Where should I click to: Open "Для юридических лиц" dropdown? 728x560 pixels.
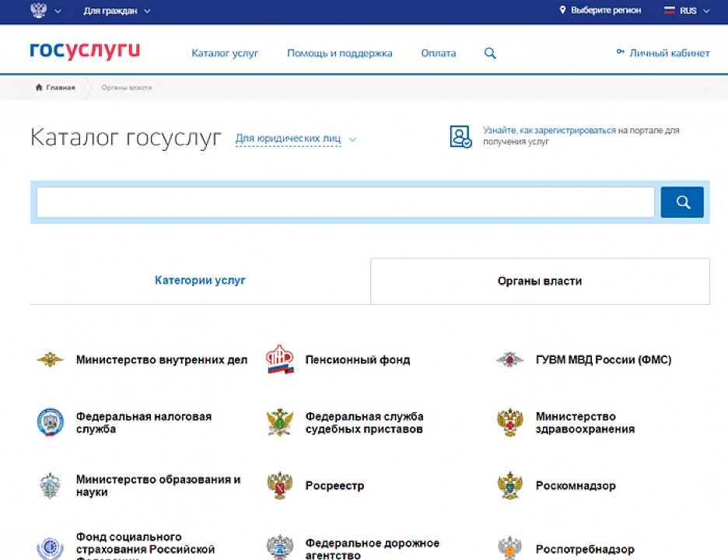296,138
